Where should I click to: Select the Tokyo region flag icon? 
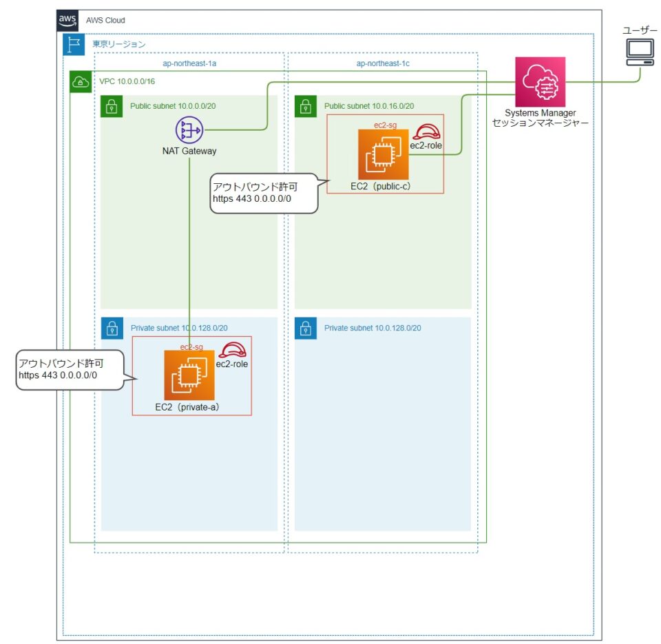coord(74,45)
